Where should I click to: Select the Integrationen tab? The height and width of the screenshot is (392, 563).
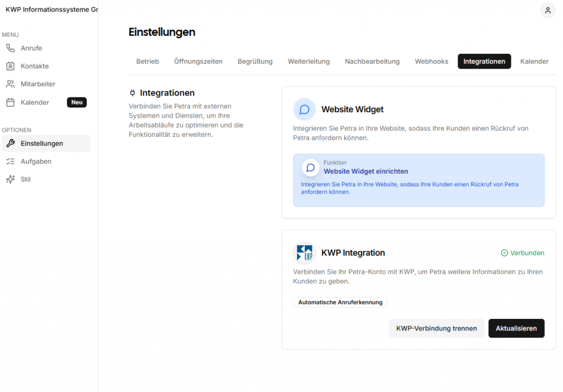tap(484, 62)
